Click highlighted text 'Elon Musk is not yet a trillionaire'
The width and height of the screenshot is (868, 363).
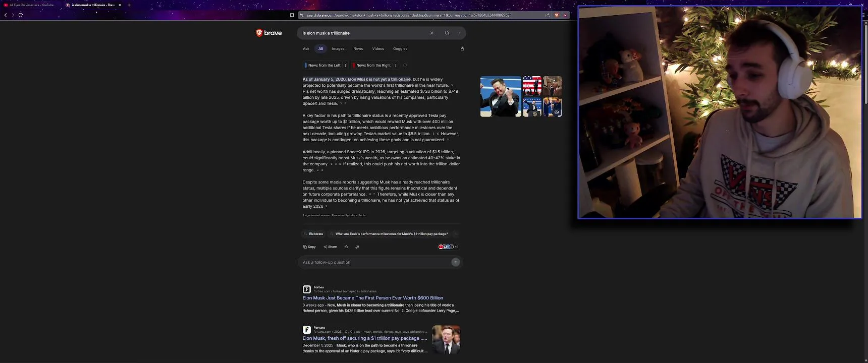[x=379, y=79]
